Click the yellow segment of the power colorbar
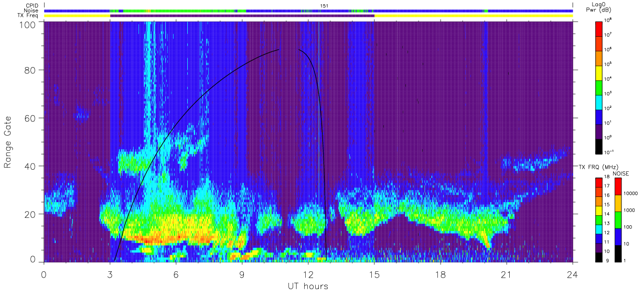Viewport: 644px width, 297px height. pos(599,73)
